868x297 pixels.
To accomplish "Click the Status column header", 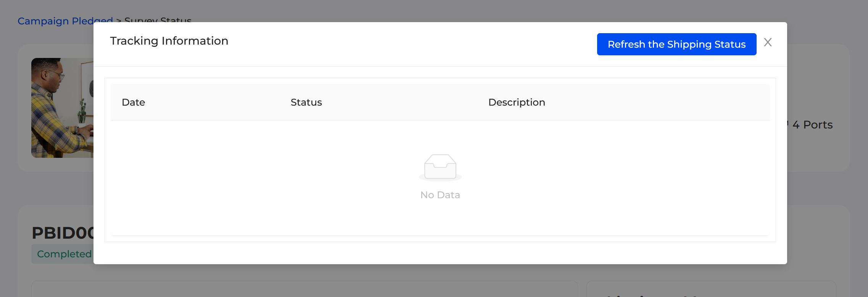I will (x=306, y=102).
